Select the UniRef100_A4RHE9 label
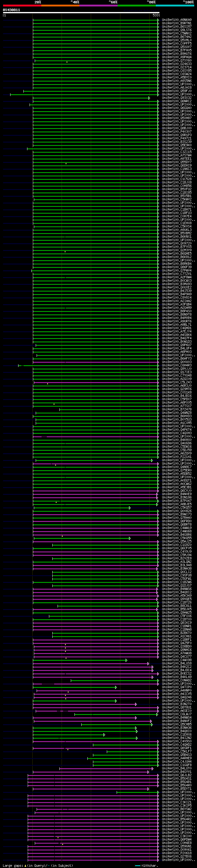The height and width of the screenshot is (868, 197). tap(177, 758)
